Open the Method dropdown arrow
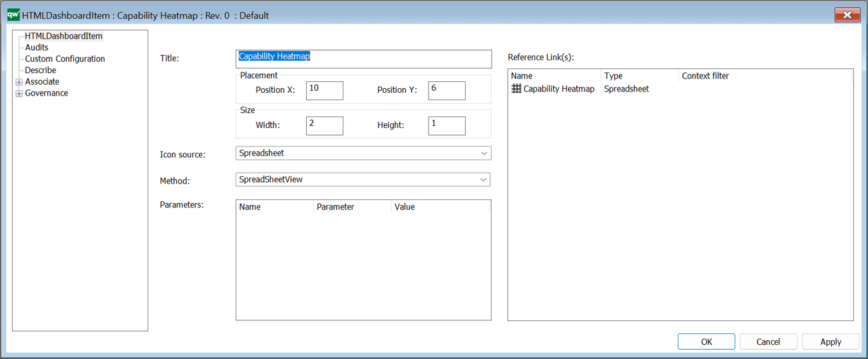 click(483, 179)
